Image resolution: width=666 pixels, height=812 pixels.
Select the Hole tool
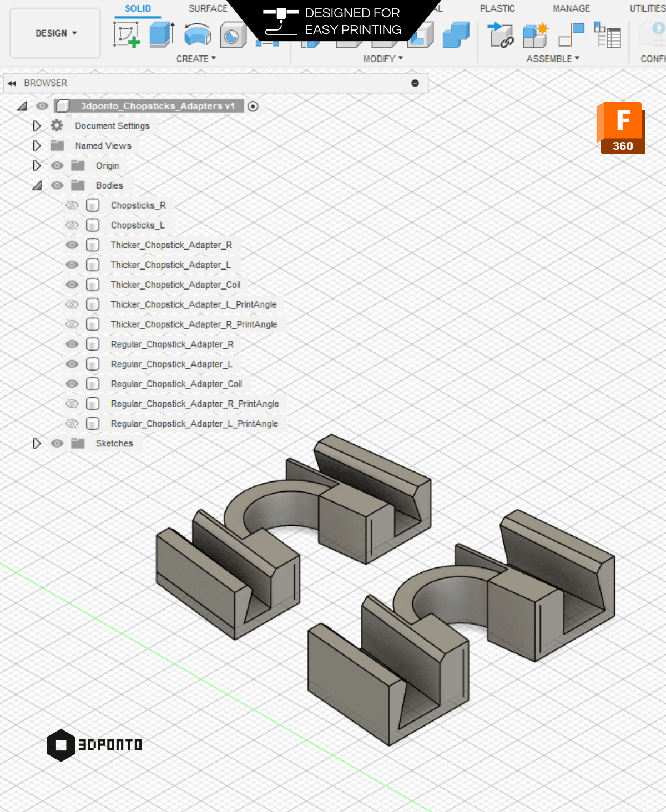pos(233,35)
